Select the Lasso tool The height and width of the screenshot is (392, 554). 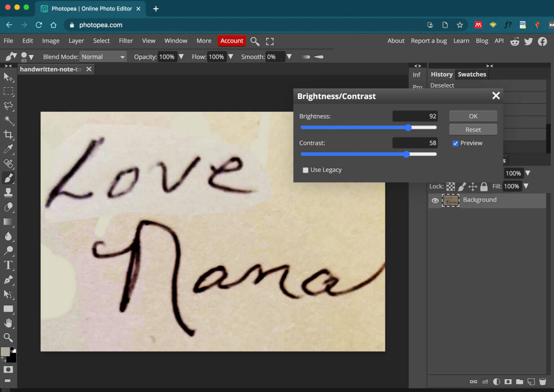click(9, 106)
